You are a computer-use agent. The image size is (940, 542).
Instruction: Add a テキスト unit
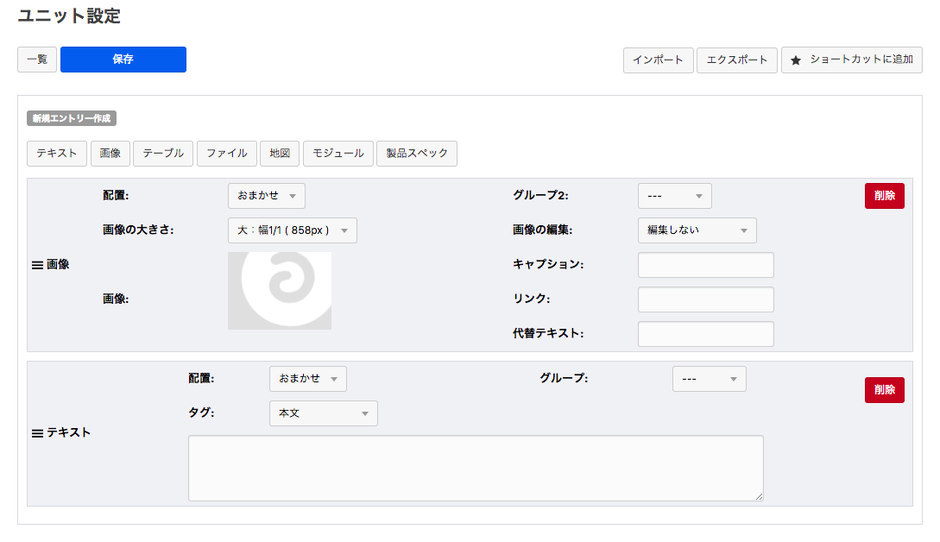coord(57,153)
